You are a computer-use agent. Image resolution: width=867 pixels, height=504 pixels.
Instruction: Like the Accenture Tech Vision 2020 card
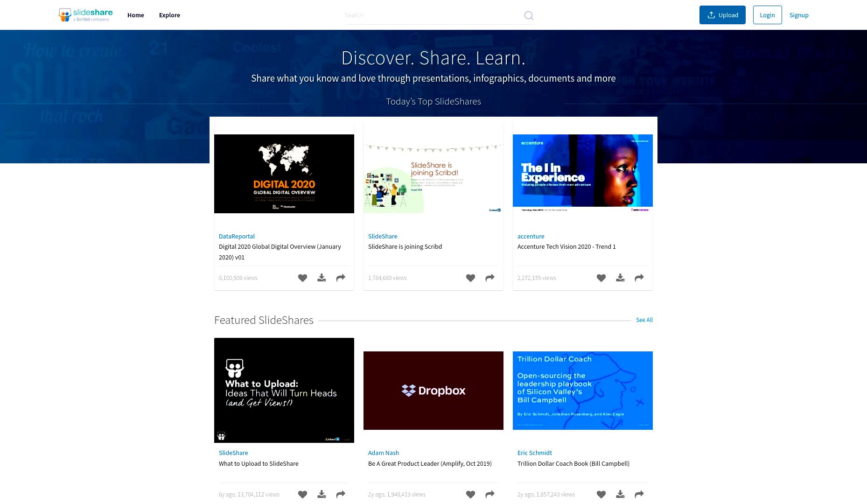[x=601, y=278]
